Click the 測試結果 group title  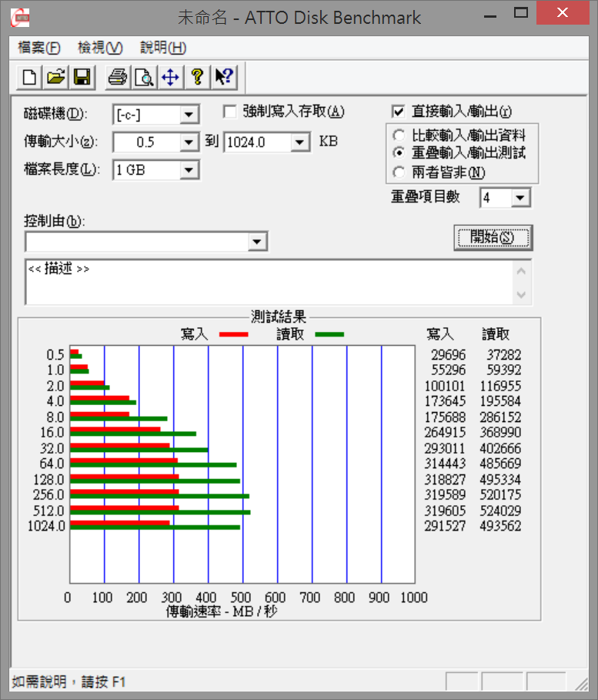point(279,317)
